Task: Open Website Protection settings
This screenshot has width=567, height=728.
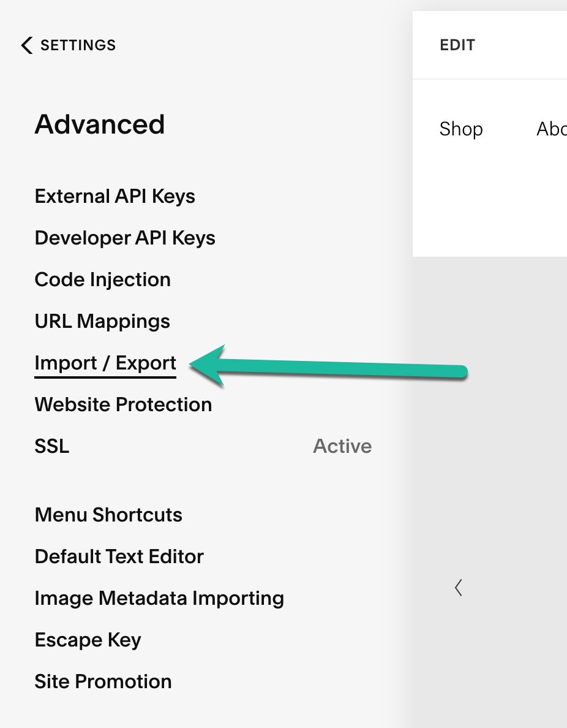Action: [123, 404]
